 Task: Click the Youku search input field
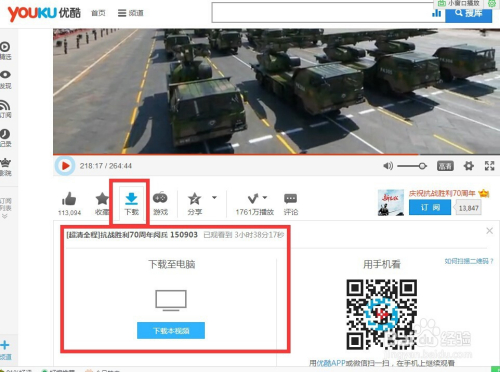coord(322,13)
